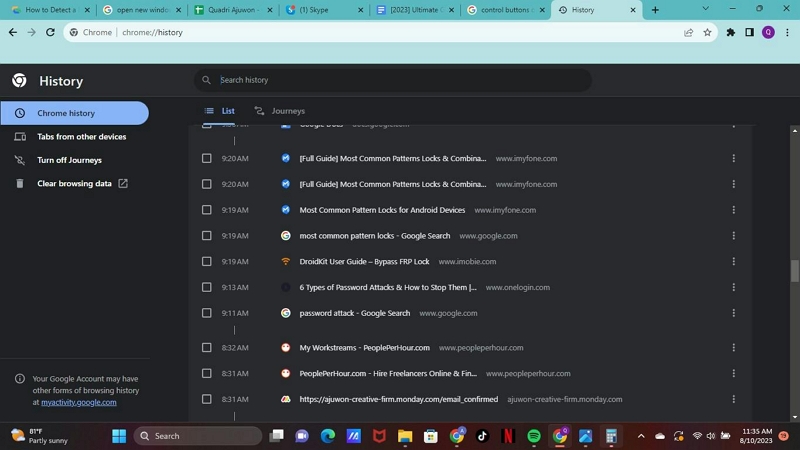The image size is (800, 450).
Task: Open the Chrome extensions puzzle icon
Action: (x=731, y=32)
